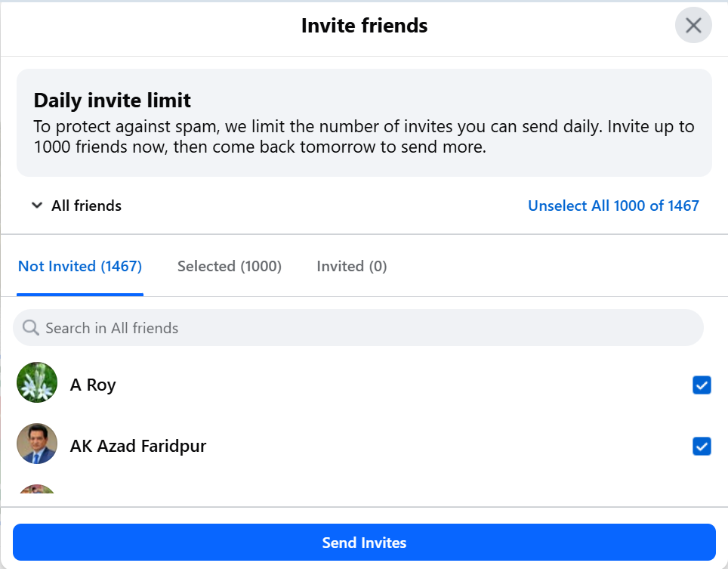Viewport: 728px width, 569px height.
Task: Select the A Roy name label
Action: 93,385
